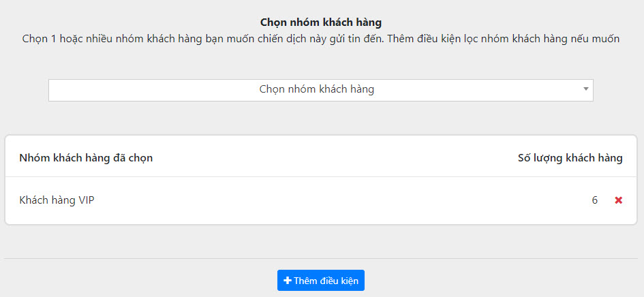Click the empty middle of the table header row
This screenshot has height=297, width=644.
pos(327,158)
